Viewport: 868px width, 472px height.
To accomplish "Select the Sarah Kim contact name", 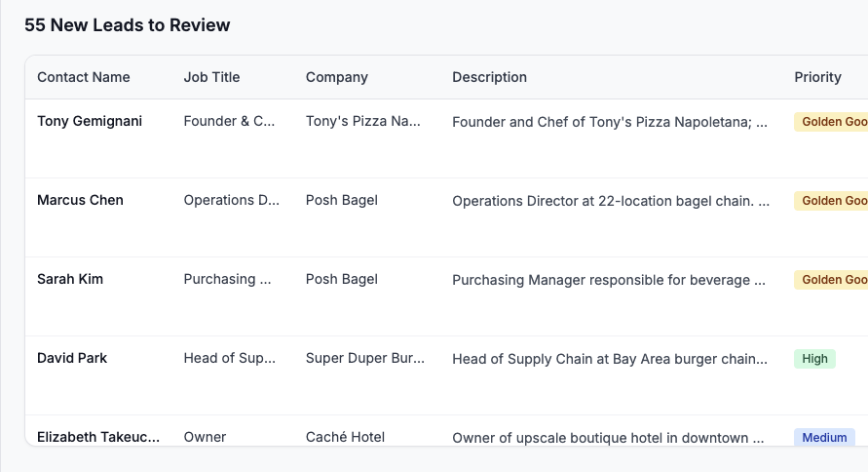I will (x=70, y=280).
